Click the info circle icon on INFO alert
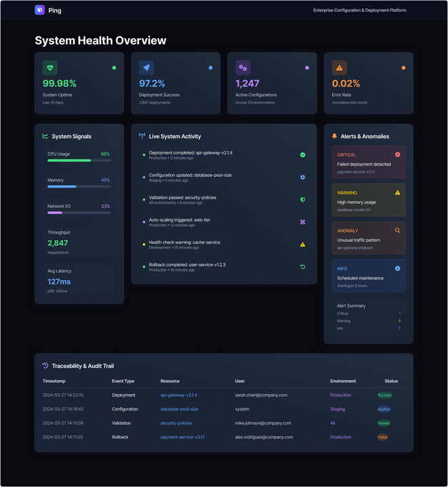This screenshot has width=448, height=487. coord(397,268)
